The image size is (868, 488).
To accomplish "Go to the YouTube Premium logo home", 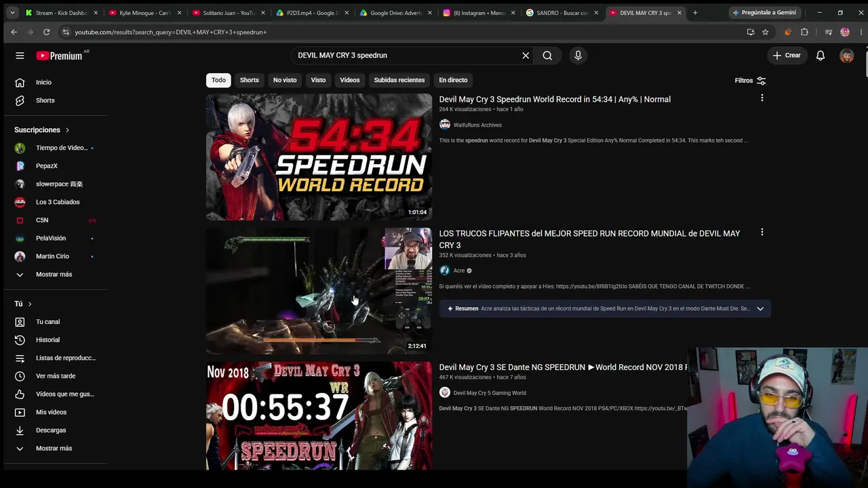I will point(59,56).
